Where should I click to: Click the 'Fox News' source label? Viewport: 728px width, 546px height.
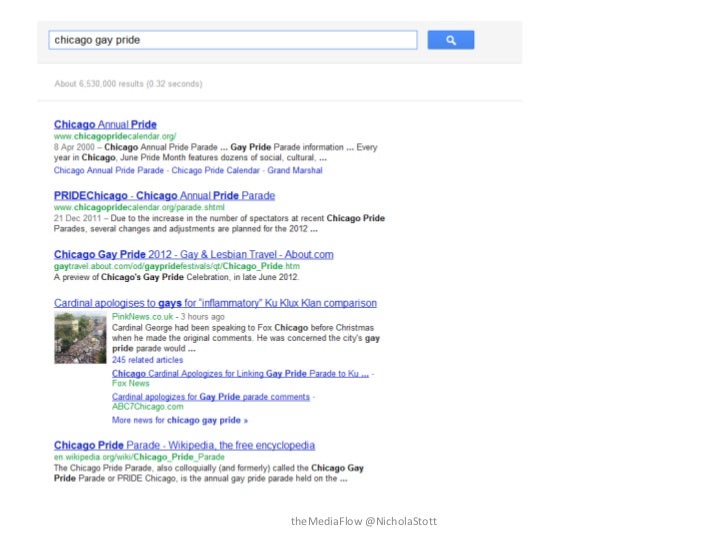(x=130, y=384)
